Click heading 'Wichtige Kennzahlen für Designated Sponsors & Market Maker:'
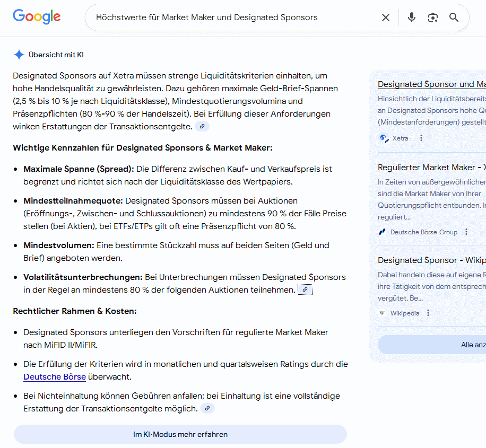Screen dimensions: 486x448 tap(143, 148)
